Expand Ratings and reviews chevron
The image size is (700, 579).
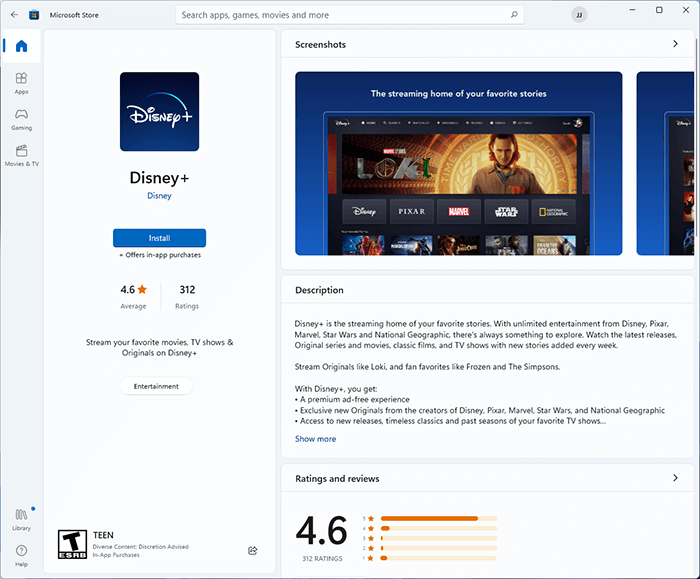point(675,478)
